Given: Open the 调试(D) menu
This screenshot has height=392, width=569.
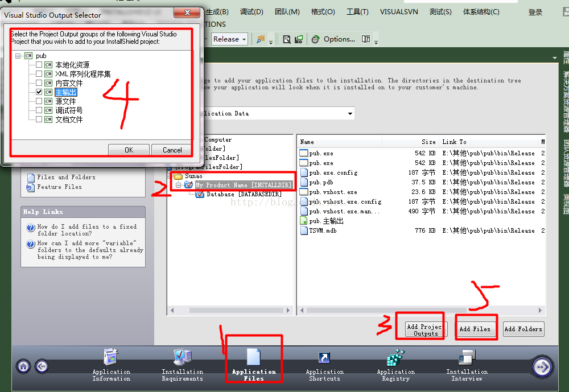Looking at the screenshot, I should pyautogui.click(x=251, y=12).
